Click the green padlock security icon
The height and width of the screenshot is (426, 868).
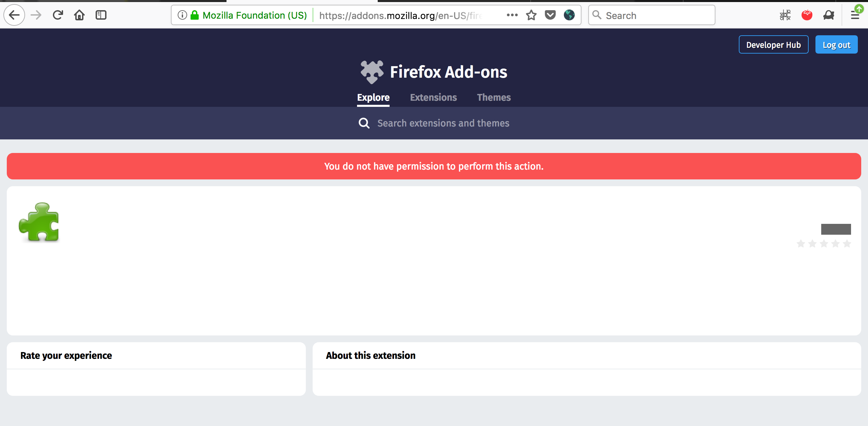[x=195, y=15]
